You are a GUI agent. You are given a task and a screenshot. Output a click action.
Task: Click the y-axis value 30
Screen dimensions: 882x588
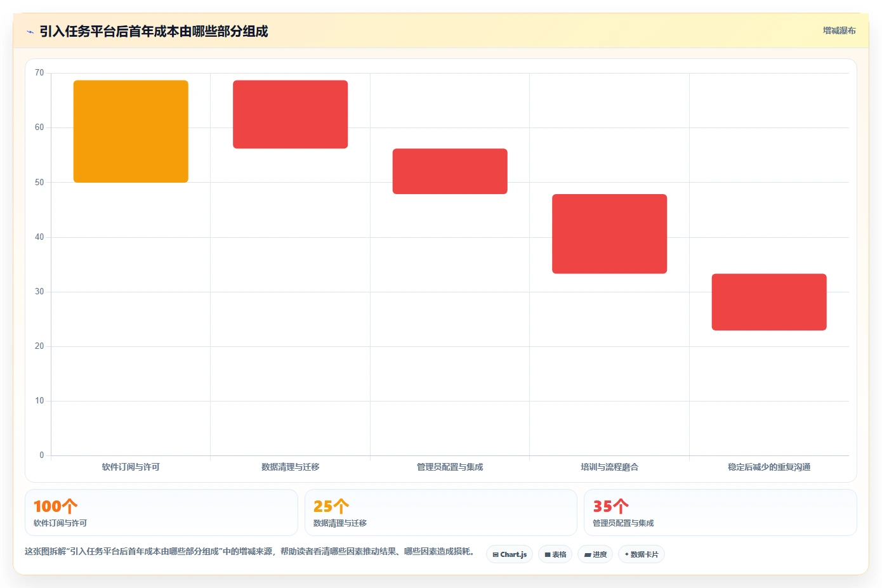(39, 292)
